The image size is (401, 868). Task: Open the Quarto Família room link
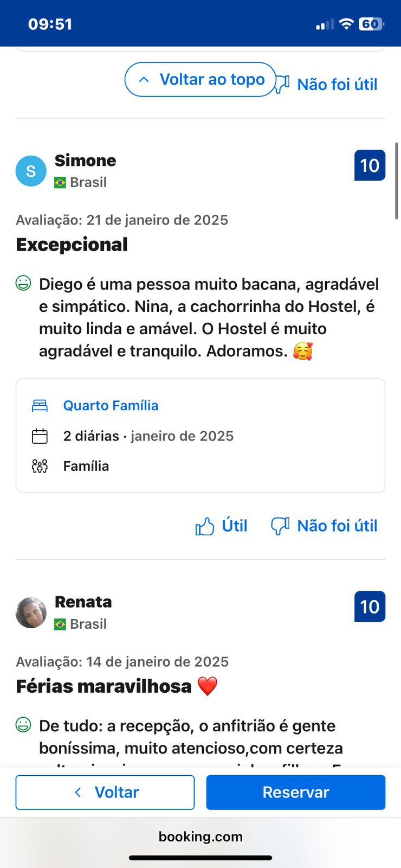(111, 406)
